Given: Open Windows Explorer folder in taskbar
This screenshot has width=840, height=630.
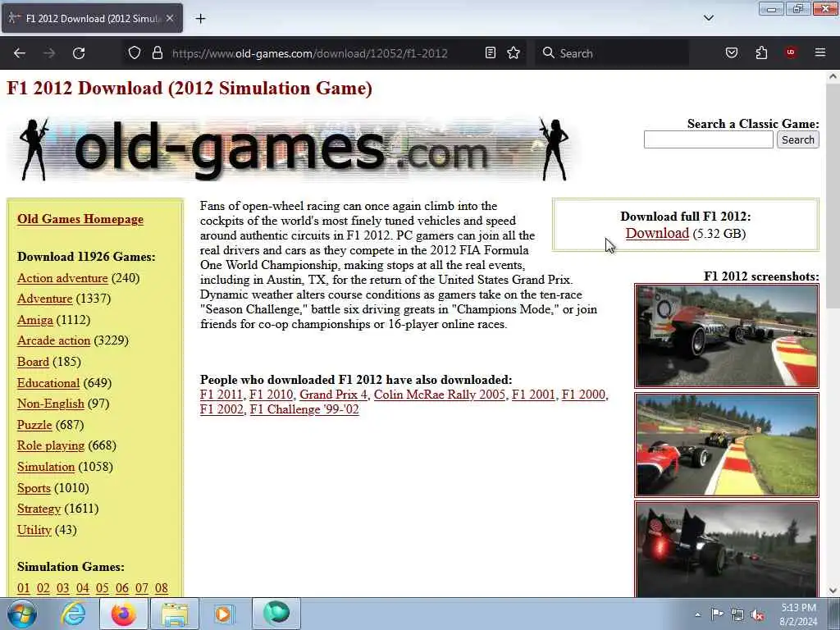Looking at the screenshot, I should click(x=175, y=614).
